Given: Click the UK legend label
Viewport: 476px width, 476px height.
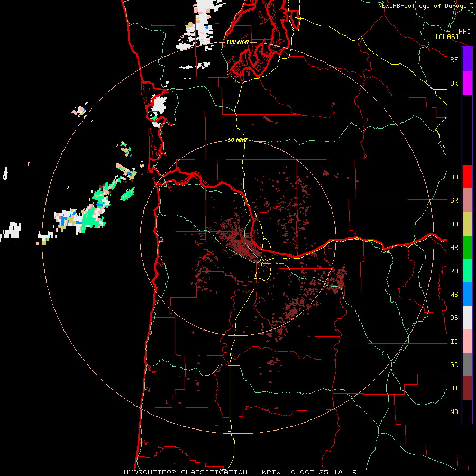Looking at the screenshot, I should click(x=454, y=83).
